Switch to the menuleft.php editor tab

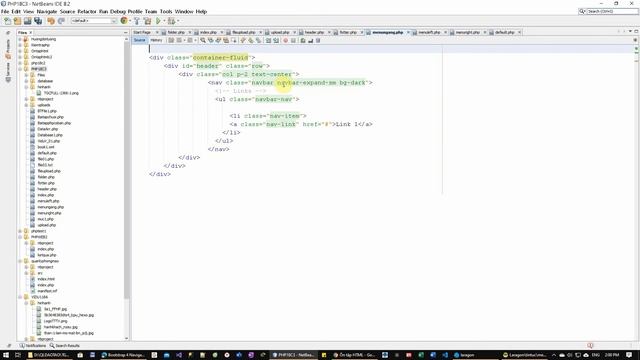pyautogui.click(x=429, y=32)
